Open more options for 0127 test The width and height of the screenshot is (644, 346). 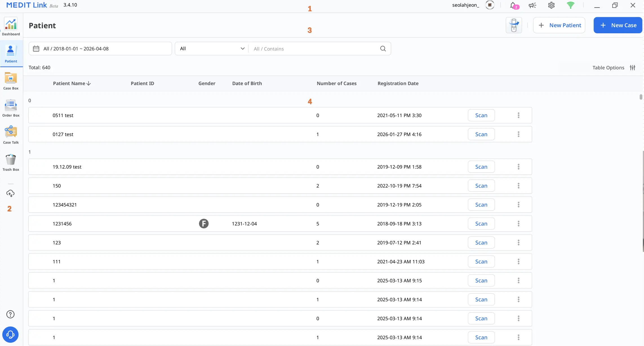point(518,134)
